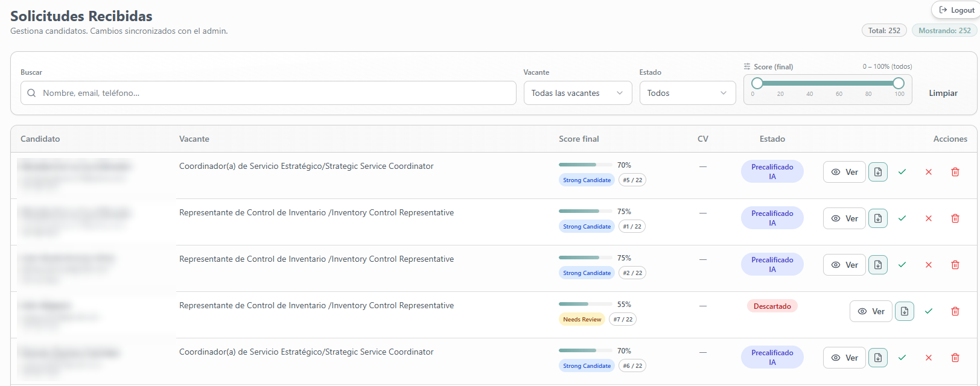Reject the #1 / 22 ranked candidate with red X

(929, 218)
